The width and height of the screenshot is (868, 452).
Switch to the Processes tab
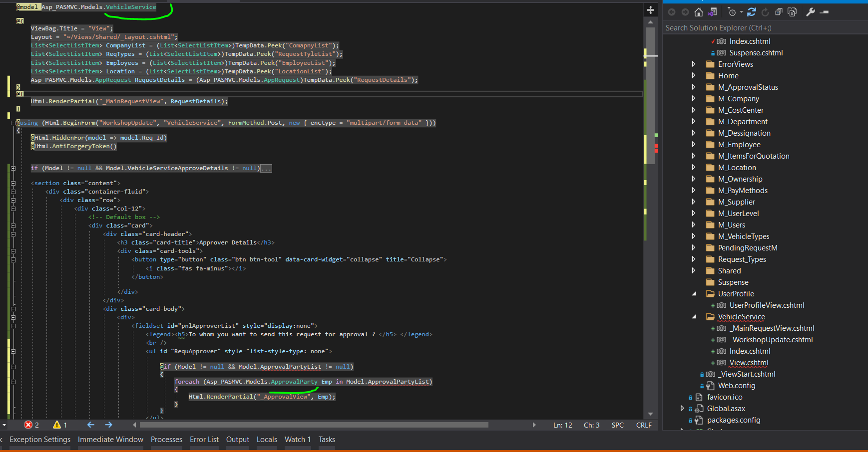pos(166,440)
